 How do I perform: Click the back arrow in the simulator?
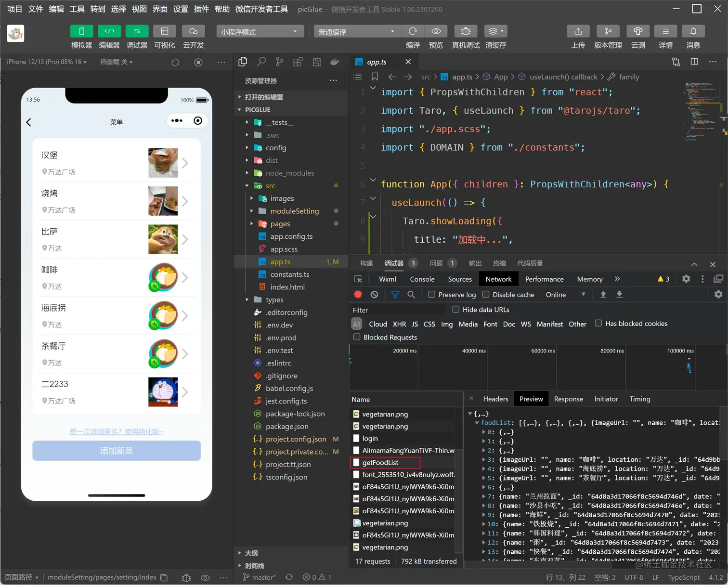pyautogui.click(x=29, y=122)
